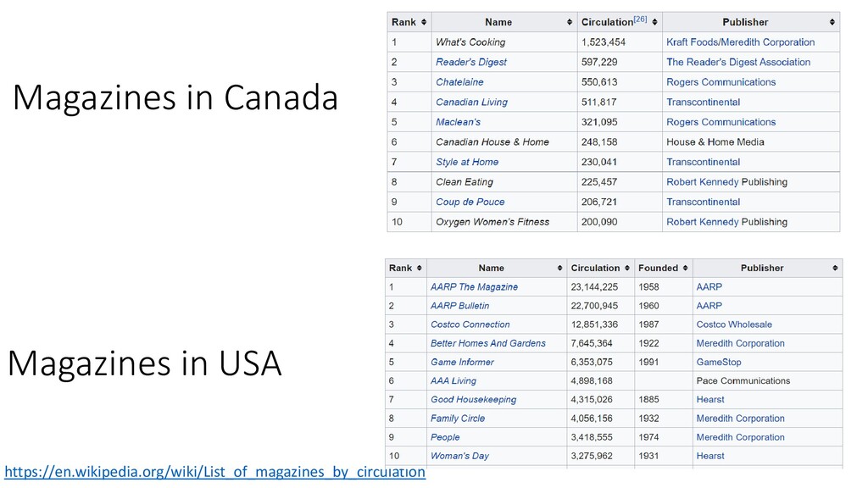Sort USA table by Founded arrows
Image resolution: width=868 pixels, height=488 pixels.
685,268
